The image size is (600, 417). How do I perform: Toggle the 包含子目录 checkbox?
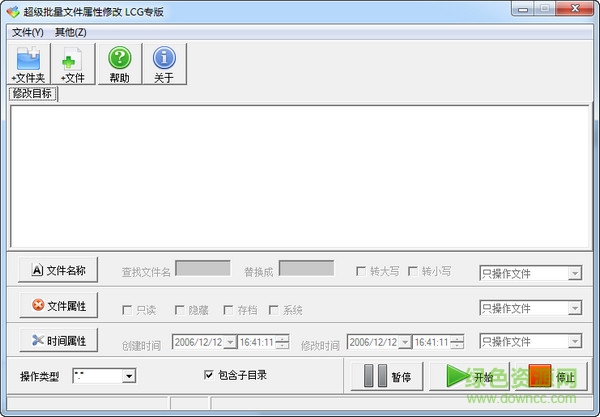(209, 376)
